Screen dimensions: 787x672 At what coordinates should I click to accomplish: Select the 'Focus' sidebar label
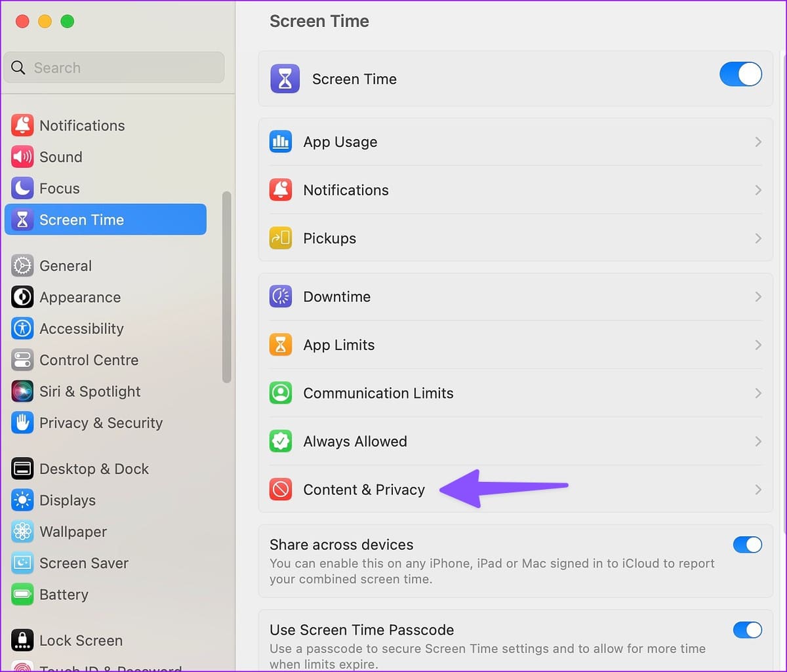point(60,188)
